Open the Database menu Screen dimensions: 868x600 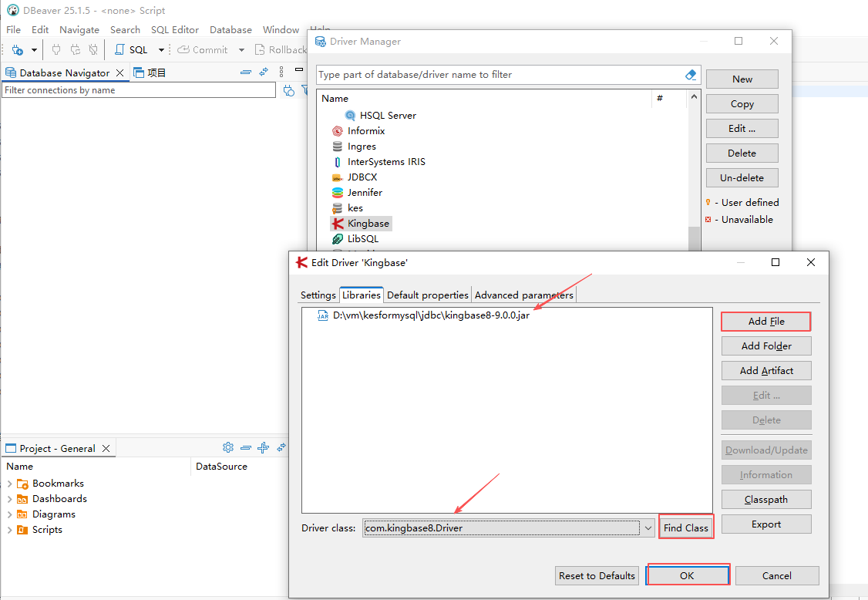pos(230,30)
